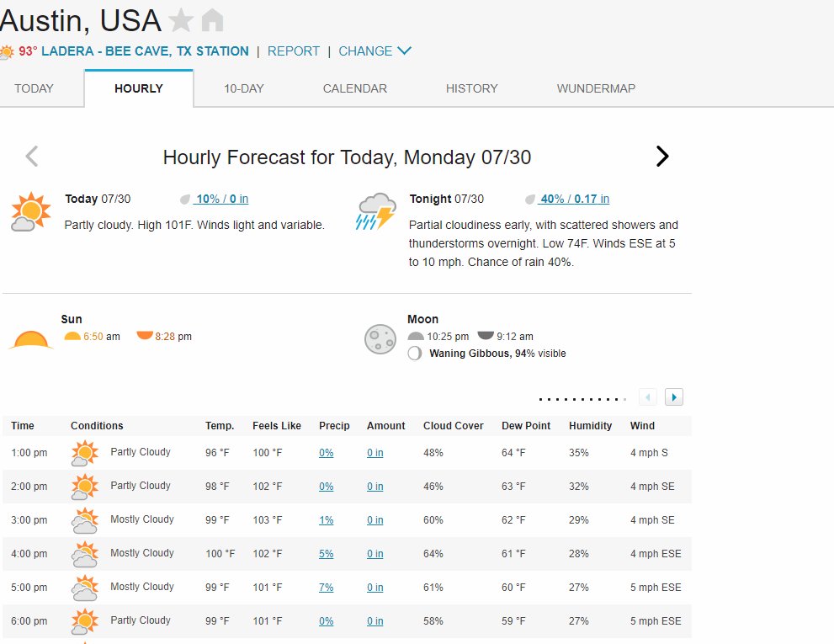Click the pagination dots above the hourly table
The image size is (834, 644).
coord(582,399)
